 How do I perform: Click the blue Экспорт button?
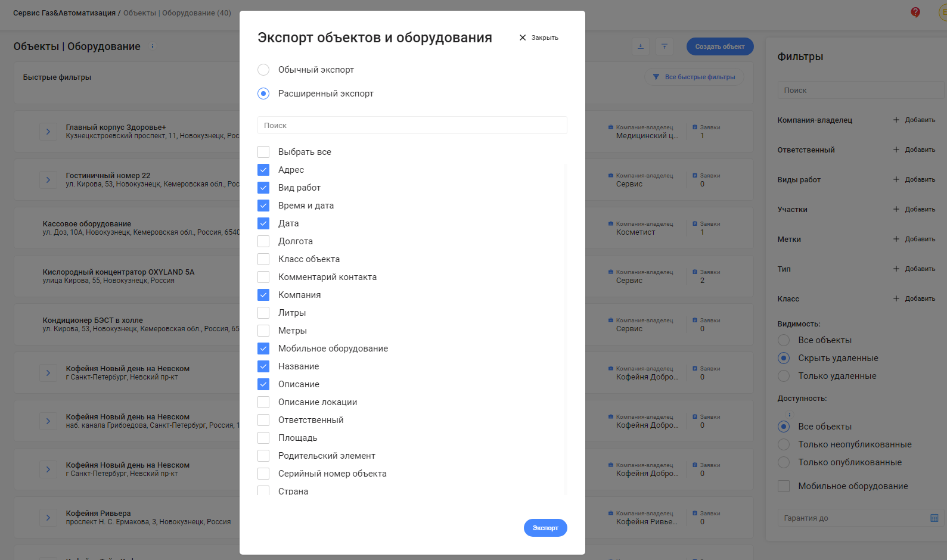[545, 528]
